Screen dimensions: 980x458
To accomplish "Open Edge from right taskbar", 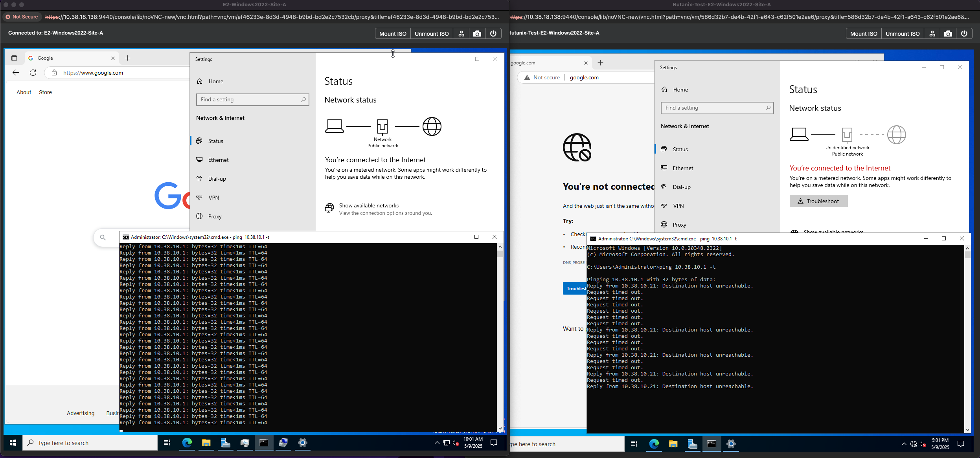I will click(x=654, y=444).
